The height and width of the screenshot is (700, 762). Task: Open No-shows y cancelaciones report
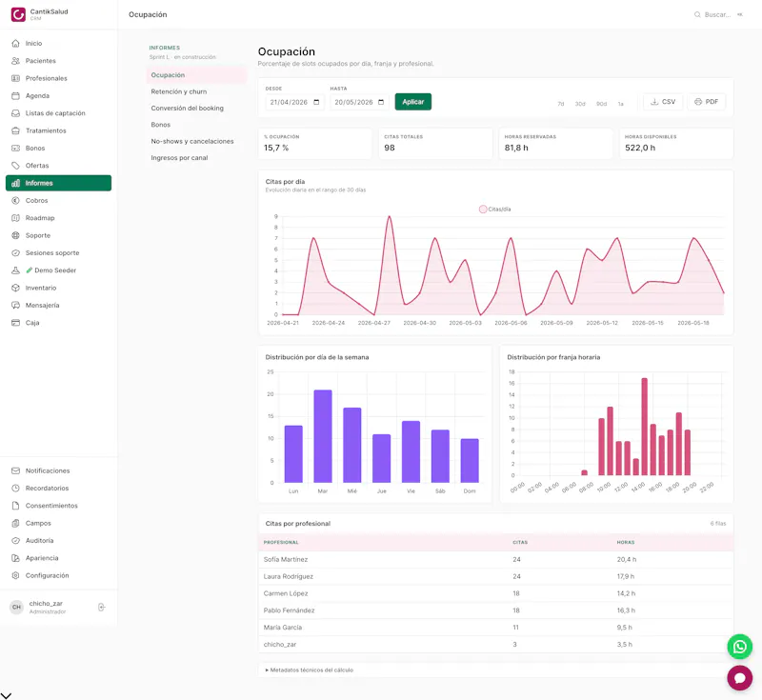[196, 141]
